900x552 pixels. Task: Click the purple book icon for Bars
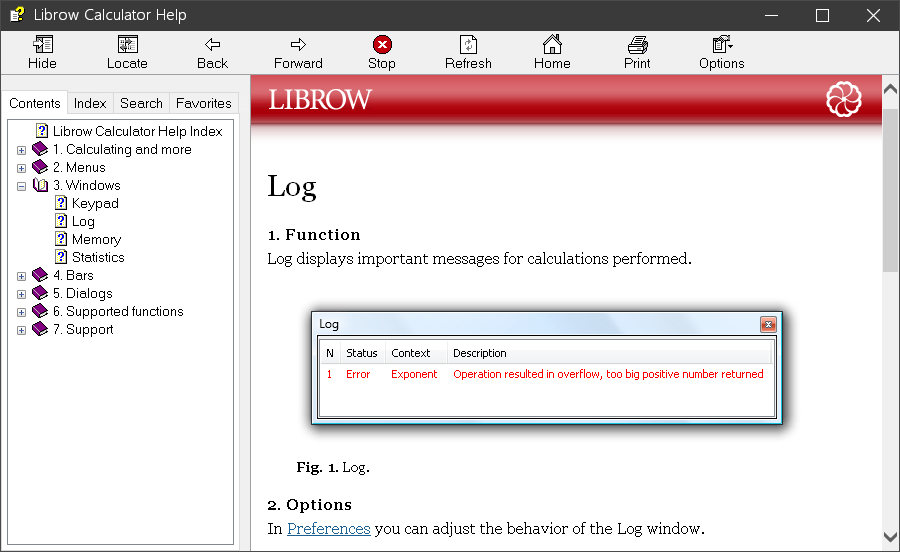40,275
